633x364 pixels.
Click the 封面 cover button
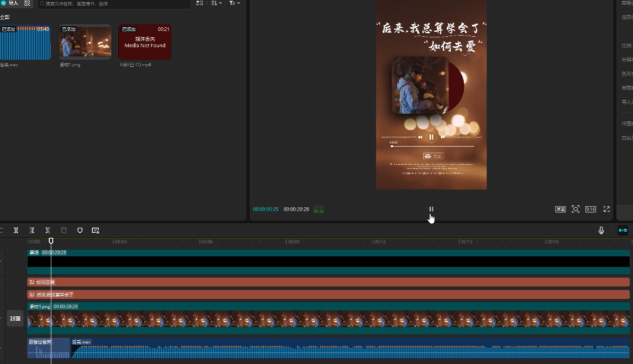click(15, 318)
